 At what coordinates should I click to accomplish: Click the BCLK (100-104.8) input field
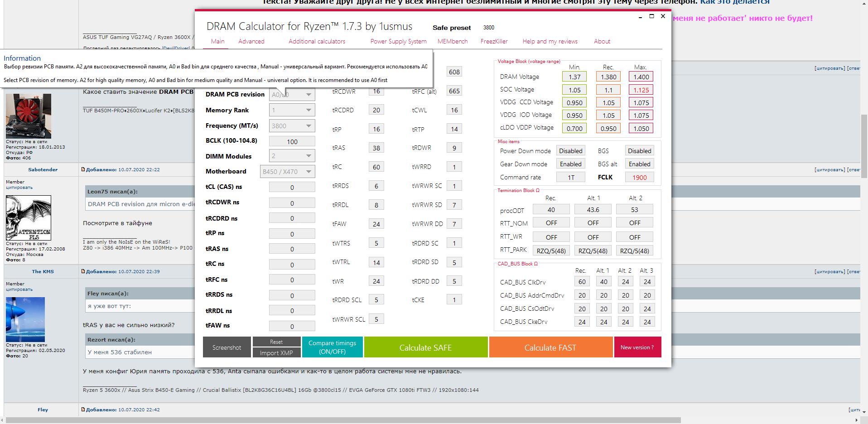pos(292,141)
